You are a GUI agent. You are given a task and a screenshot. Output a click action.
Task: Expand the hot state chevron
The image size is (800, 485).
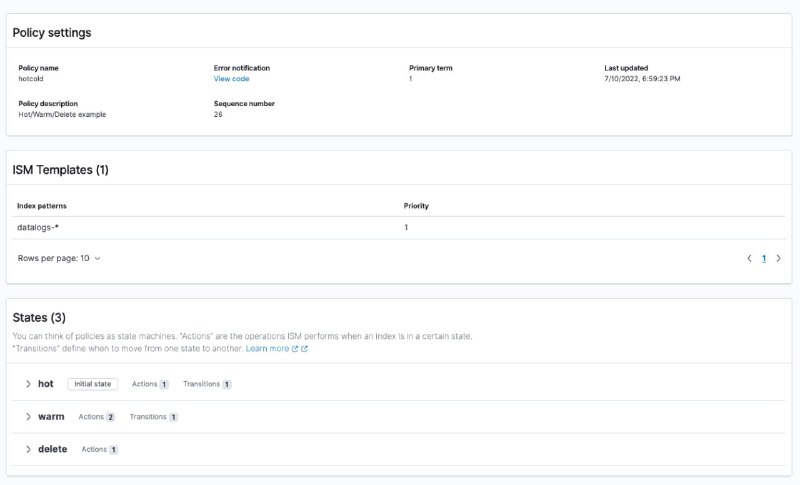pyautogui.click(x=28, y=384)
